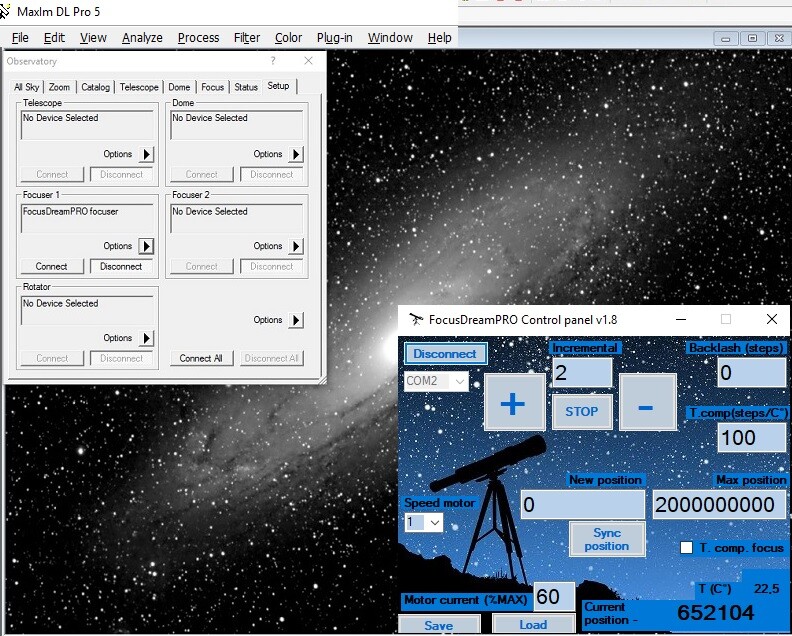
Task: Open Focuser 2 Options arrow button
Action: pos(296,246)
